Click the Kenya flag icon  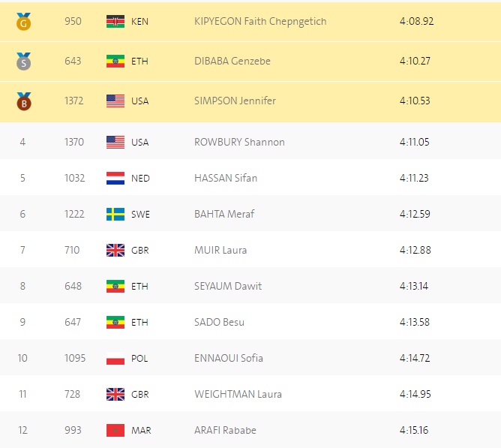115,22
